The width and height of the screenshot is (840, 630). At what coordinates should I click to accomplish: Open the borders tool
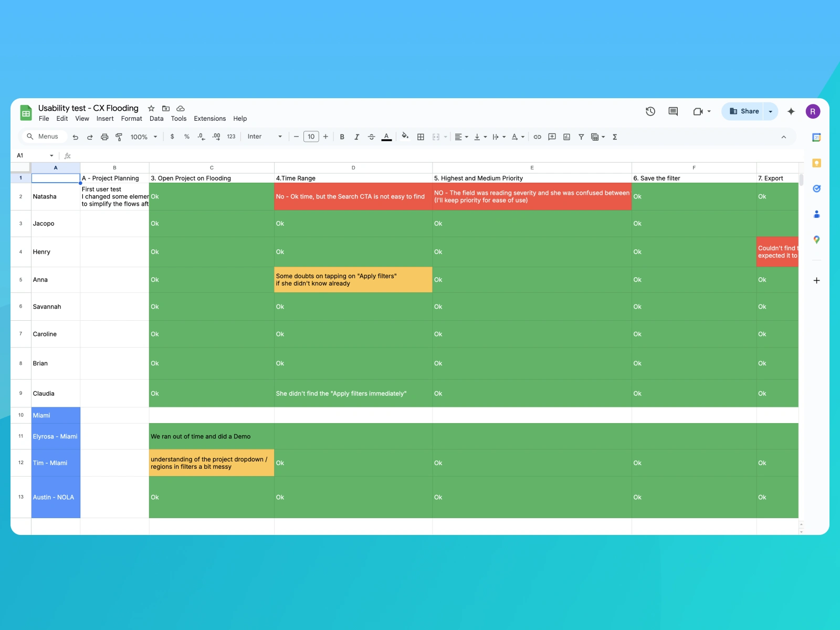coord(421,136)
